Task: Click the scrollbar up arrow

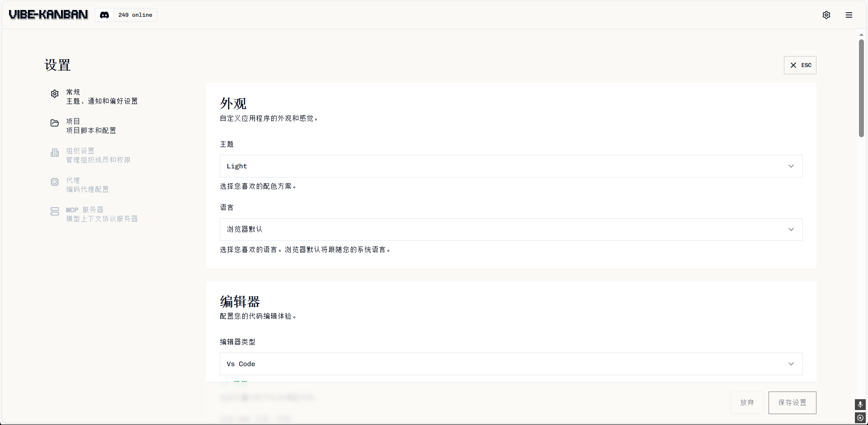Action: click(861, 35)
